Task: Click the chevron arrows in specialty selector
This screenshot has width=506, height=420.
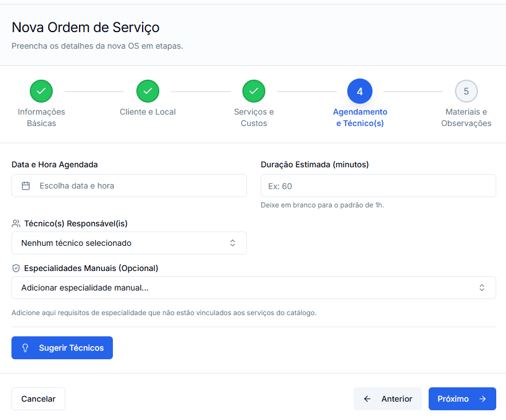Action: click(482, 288)
